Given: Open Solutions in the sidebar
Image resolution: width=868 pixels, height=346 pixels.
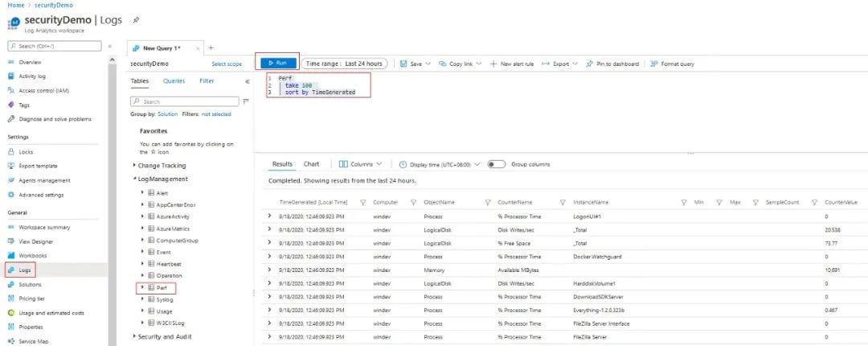Looking at the screenshot, I should 30,285.
